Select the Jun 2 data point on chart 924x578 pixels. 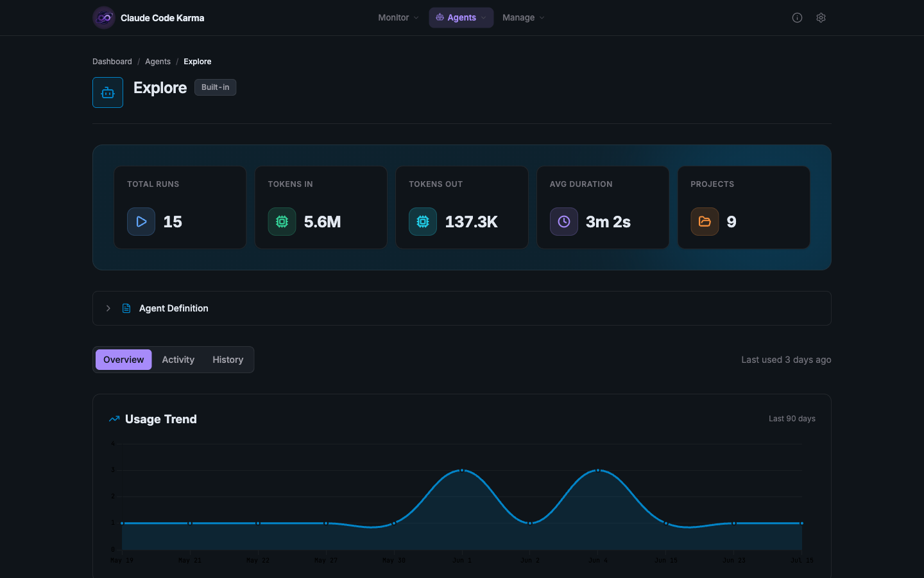(530, 523)
